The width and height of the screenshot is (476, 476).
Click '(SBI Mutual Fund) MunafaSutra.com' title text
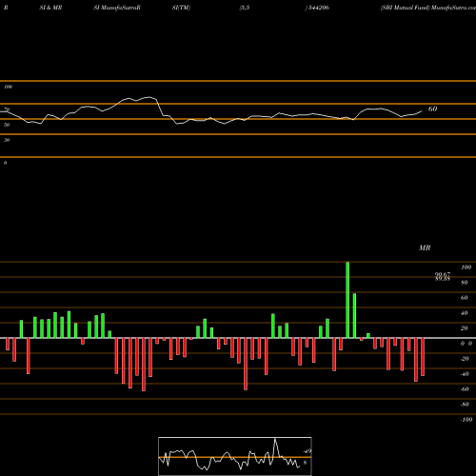point(428,8)
